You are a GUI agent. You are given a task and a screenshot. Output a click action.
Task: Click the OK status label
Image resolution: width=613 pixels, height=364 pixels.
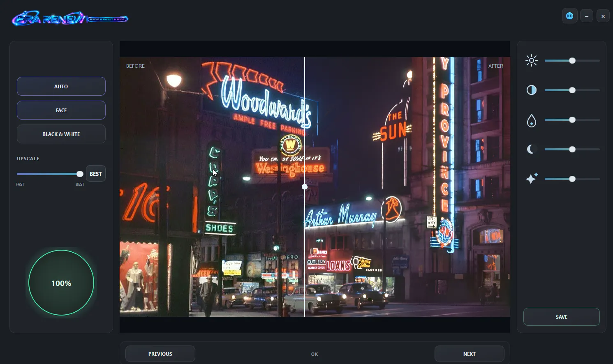315,354
